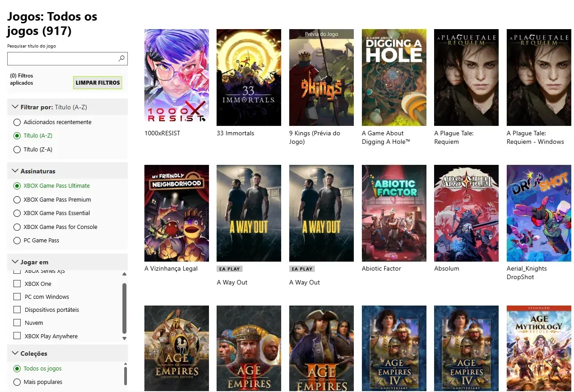Screen dimensions: 574x392
Task: Select the Todos os jogos collection
Action: pyautogui.click(x=17, y=369)
